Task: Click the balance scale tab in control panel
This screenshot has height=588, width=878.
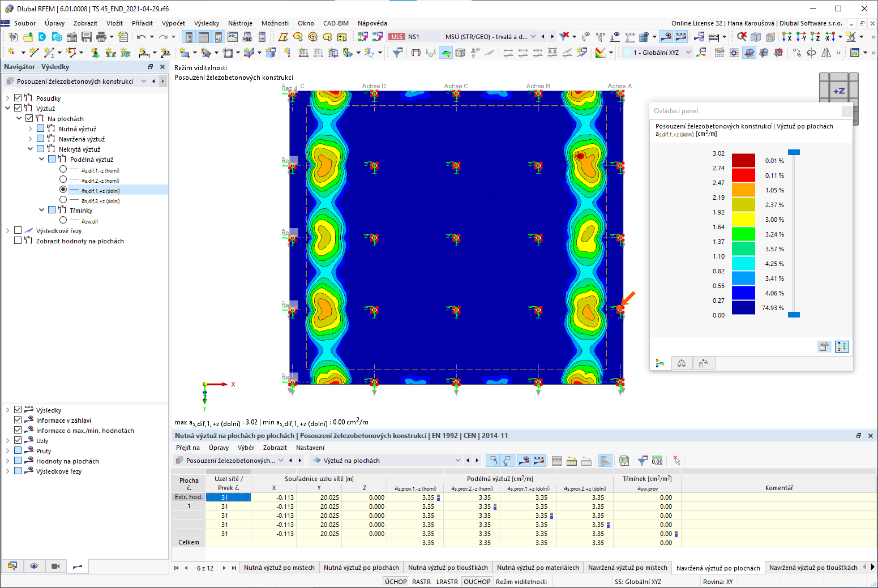Action: [x=682, y=363]
